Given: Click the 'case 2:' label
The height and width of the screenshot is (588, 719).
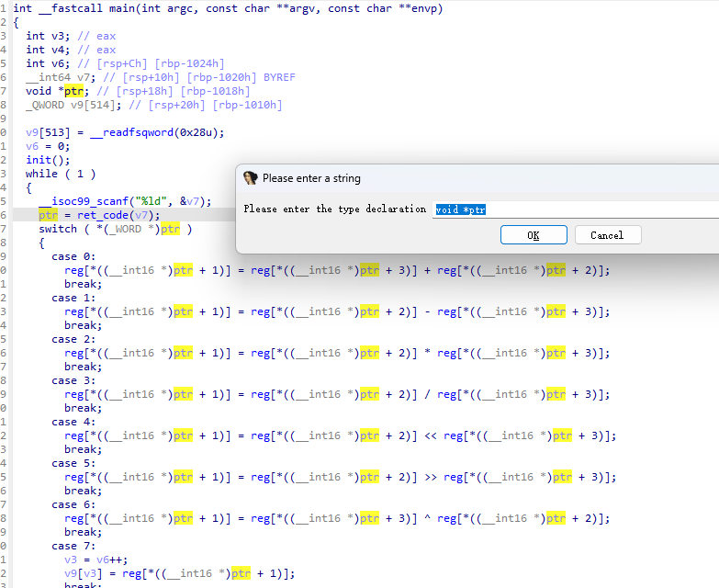Looking at the screenshot, I should (73, 339).
